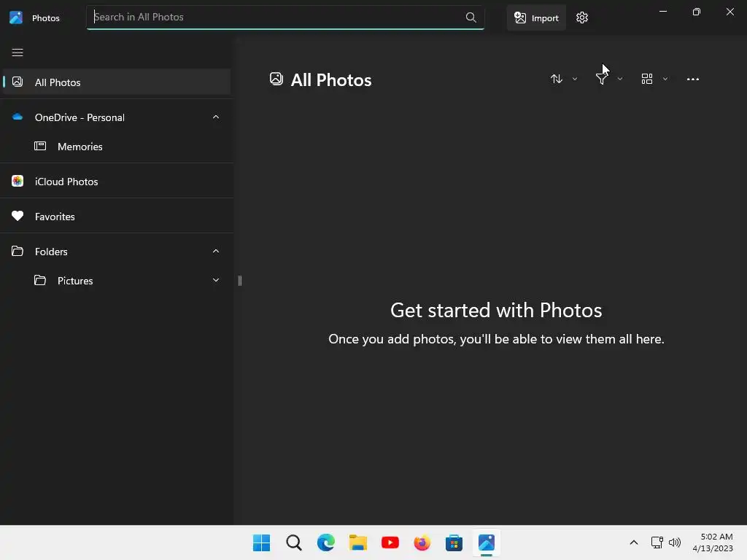Screen dimensions: 747x560
Task: Collapse the OneDrive - Personal section
Action: 216,117
